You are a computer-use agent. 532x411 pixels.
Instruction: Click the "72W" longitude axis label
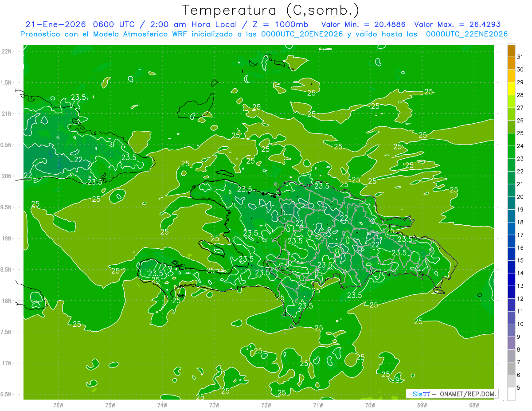266,405
